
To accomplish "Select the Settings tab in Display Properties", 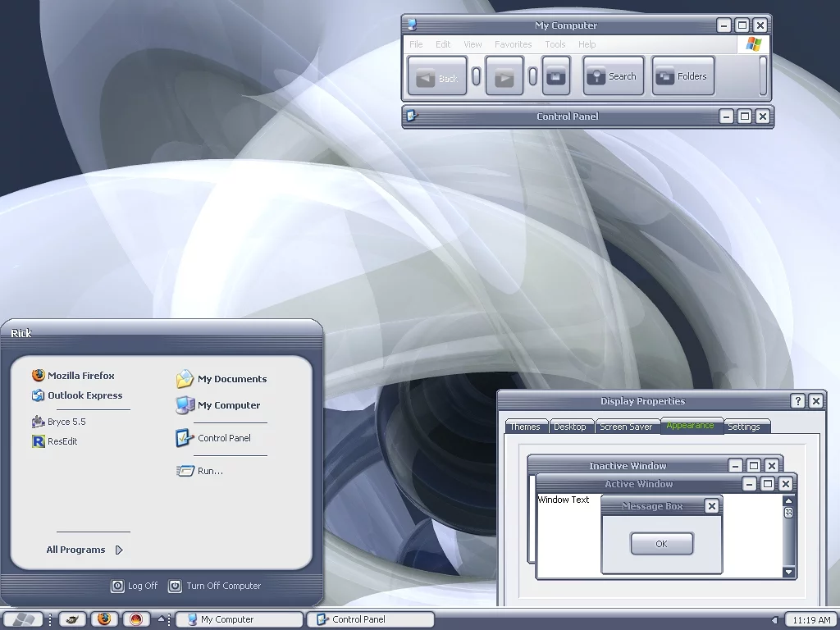I will [x=743, y=427].
